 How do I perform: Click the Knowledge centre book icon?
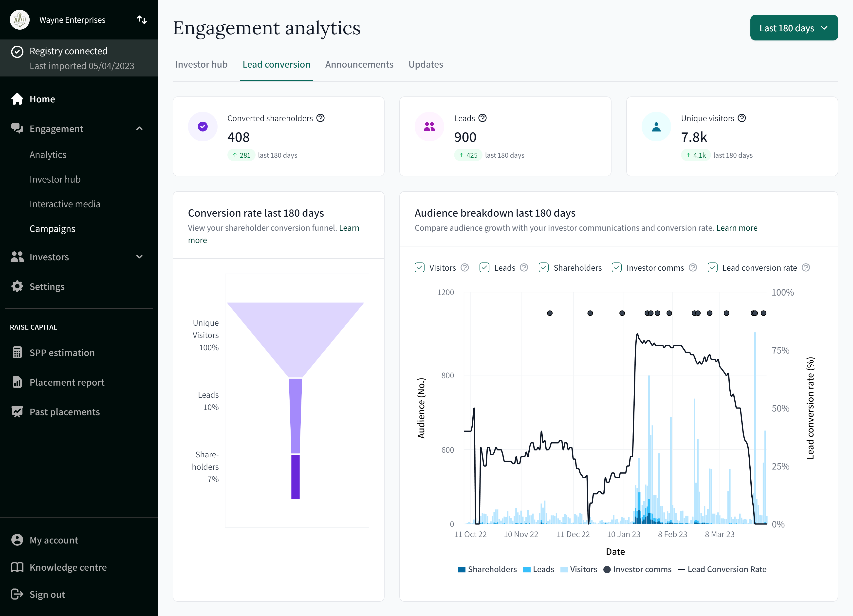coord(17,567)
